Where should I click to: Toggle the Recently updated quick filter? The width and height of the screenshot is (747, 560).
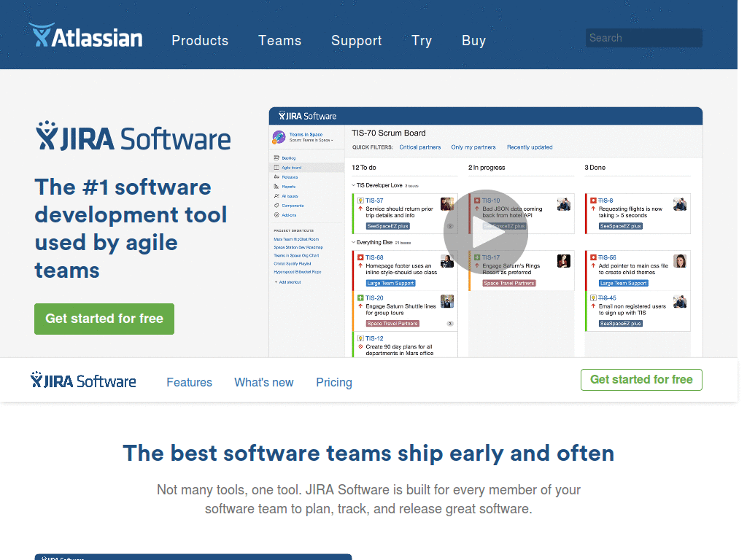pyautogui.click(x=530, y=147)
